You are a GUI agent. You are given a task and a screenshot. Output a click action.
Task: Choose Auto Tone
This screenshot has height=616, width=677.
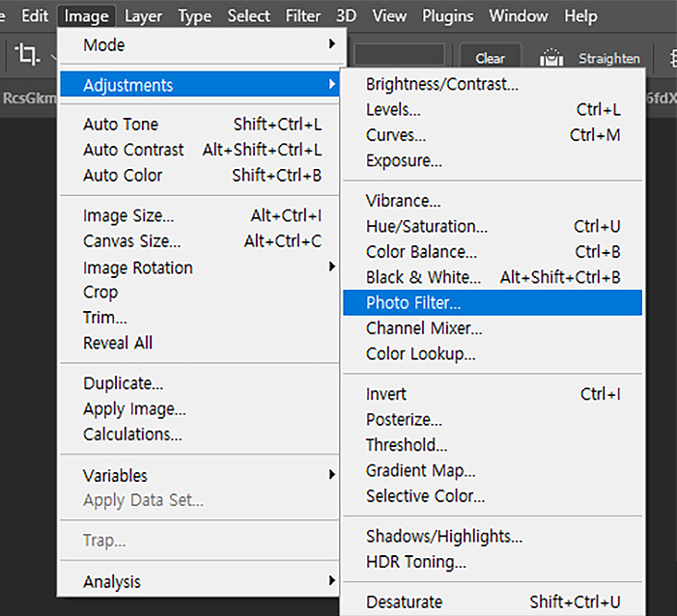(x=199, y=125)
